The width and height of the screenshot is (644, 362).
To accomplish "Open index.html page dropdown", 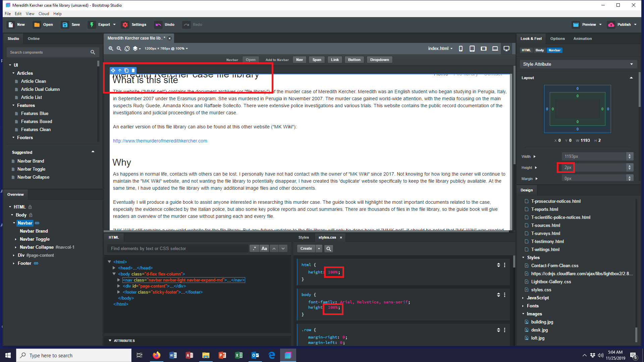I will (440, 49).
